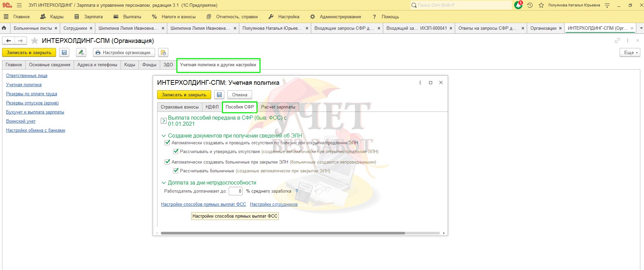This screenshot has height=270, width=644.
Task: Select the Страховые взносы tab in dialog
Action: [180, 107]
